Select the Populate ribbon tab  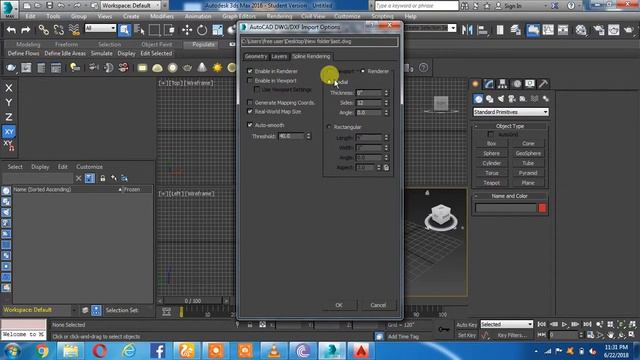click(x=203, y=44)
